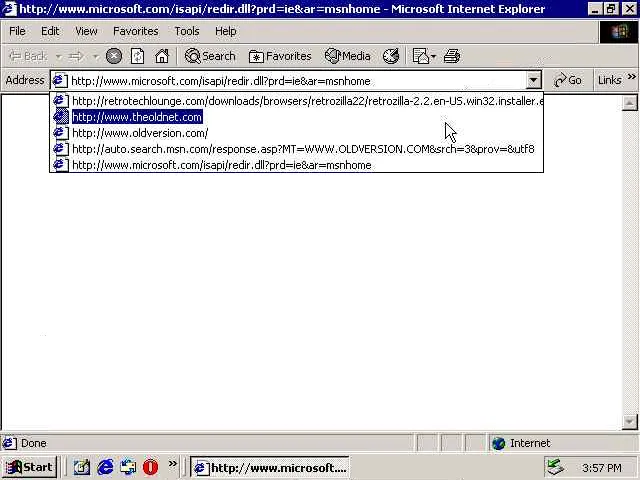The image size is (640, 480).
Task: Click the Back navigation button
Action: [x=28, y=56]
